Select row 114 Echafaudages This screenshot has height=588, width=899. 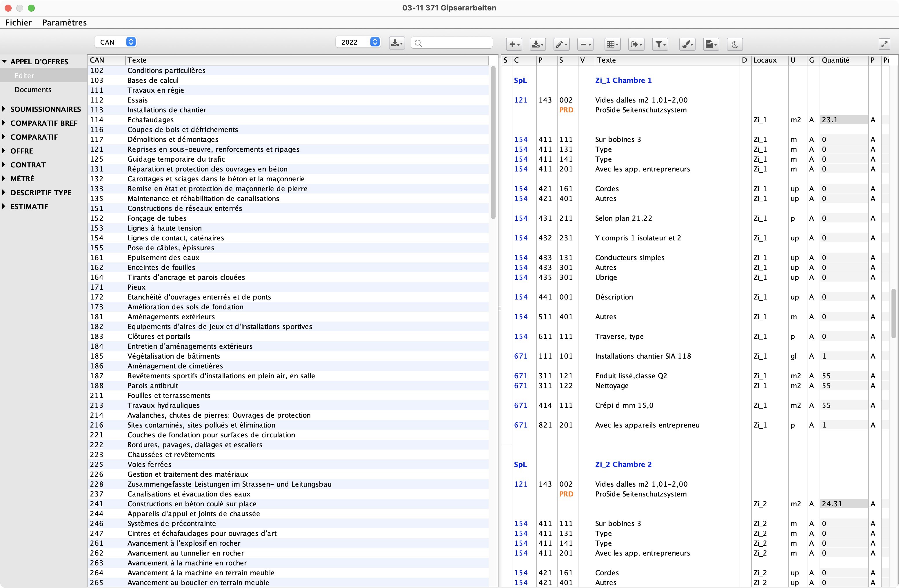point(288,120)
